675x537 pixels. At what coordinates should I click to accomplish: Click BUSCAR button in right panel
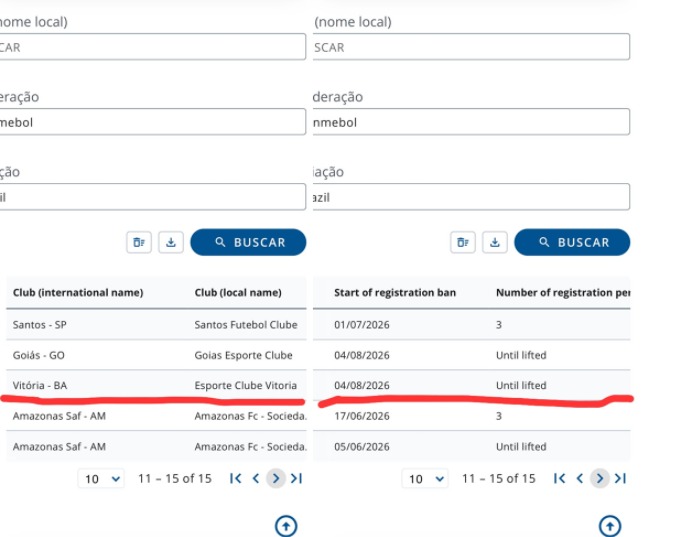(x=572, y=242)
